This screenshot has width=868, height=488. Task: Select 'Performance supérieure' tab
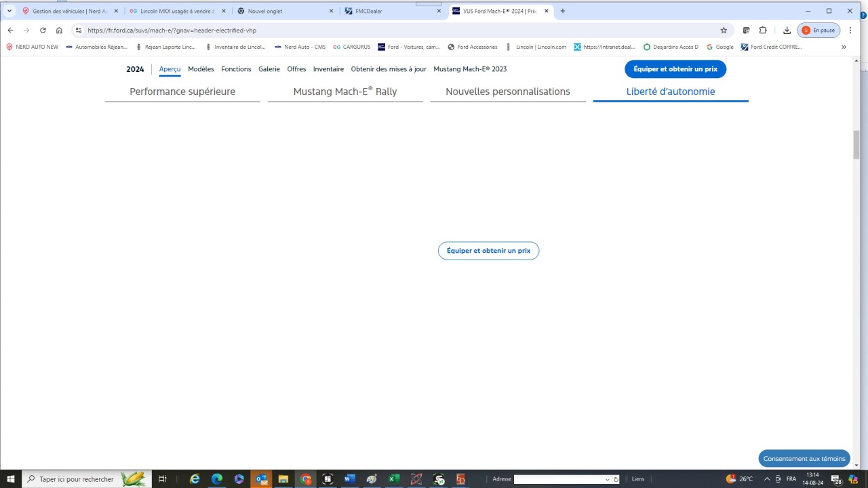point(182,91)
